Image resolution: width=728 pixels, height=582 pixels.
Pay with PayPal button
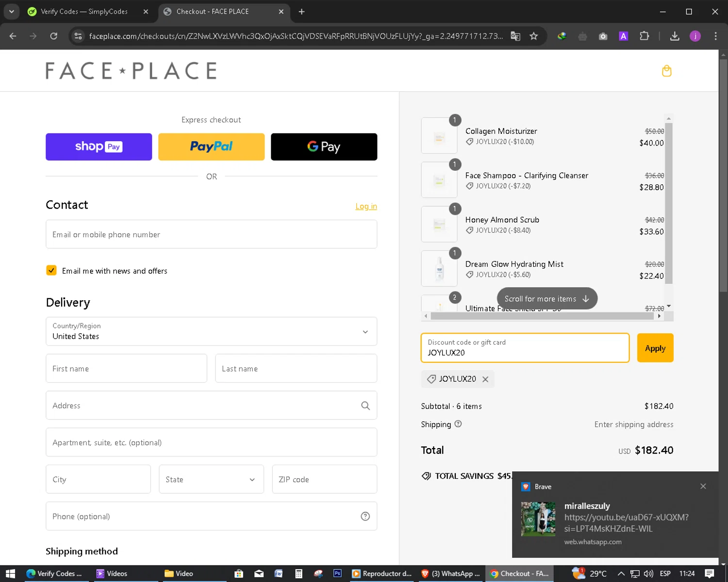point(211,146)
